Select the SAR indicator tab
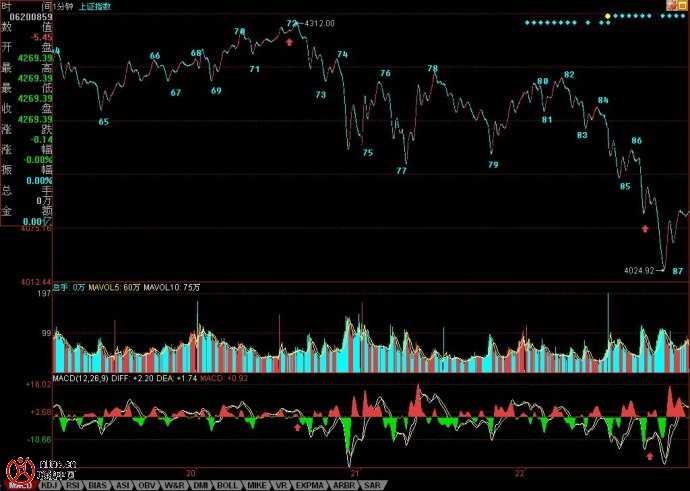Screen dimensions: 690x491 pos(372,485)
